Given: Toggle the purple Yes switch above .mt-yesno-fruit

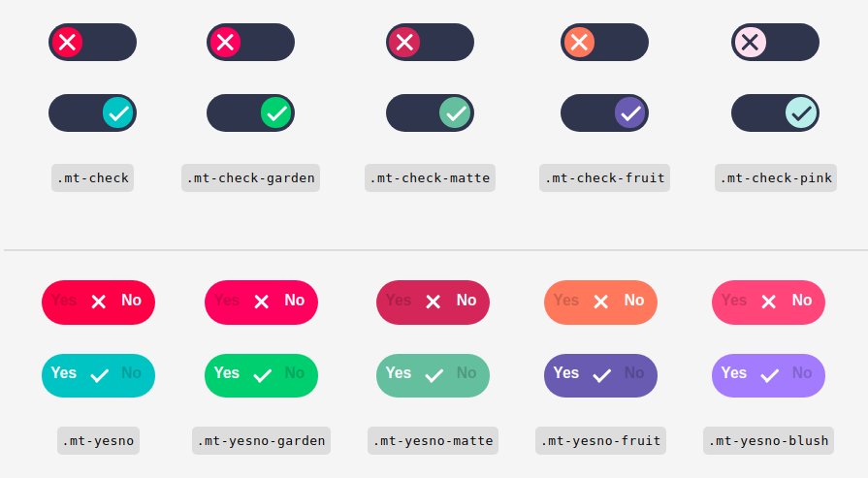Looking at the screenshot, I should pos(600,375).
